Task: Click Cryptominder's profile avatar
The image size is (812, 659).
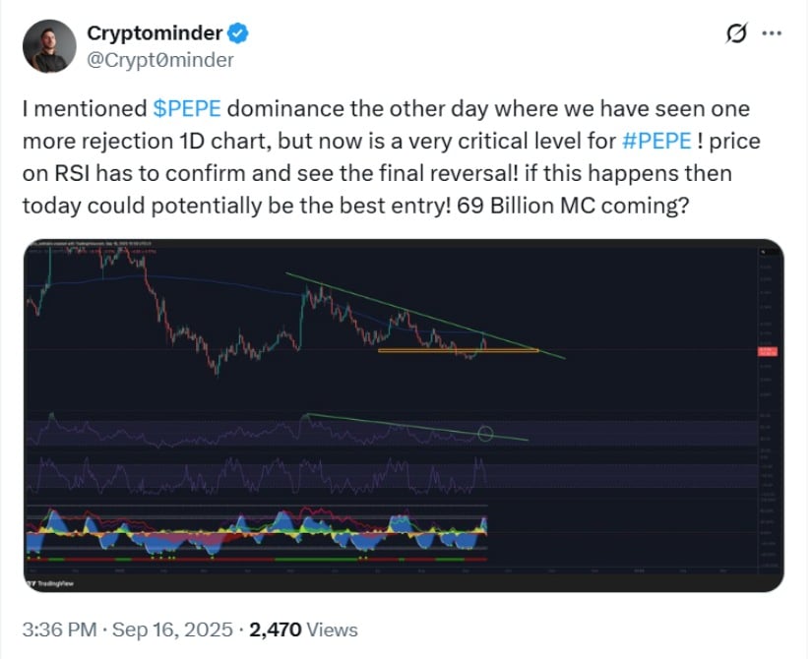Action: tap(49, 46)
